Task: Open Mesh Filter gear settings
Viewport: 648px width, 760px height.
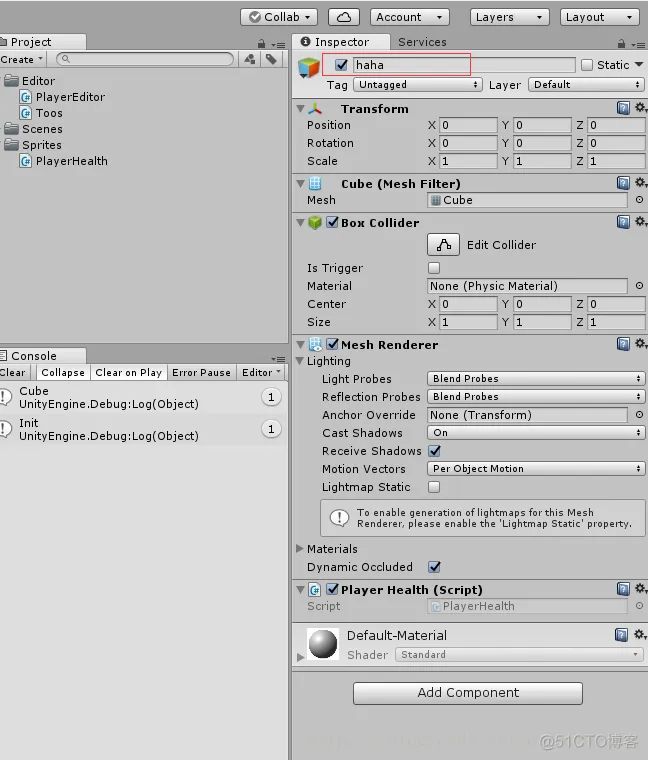Action: [x=641, y=183]
